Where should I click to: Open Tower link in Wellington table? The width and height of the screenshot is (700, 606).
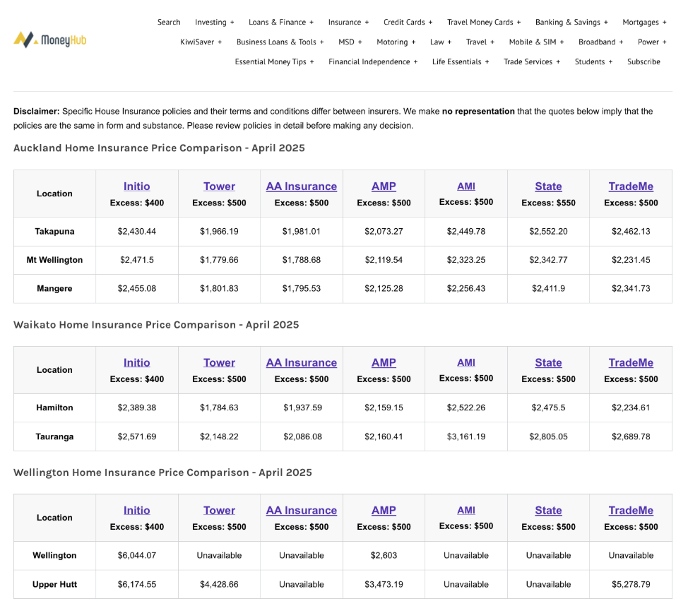click(x=219, y=510)
